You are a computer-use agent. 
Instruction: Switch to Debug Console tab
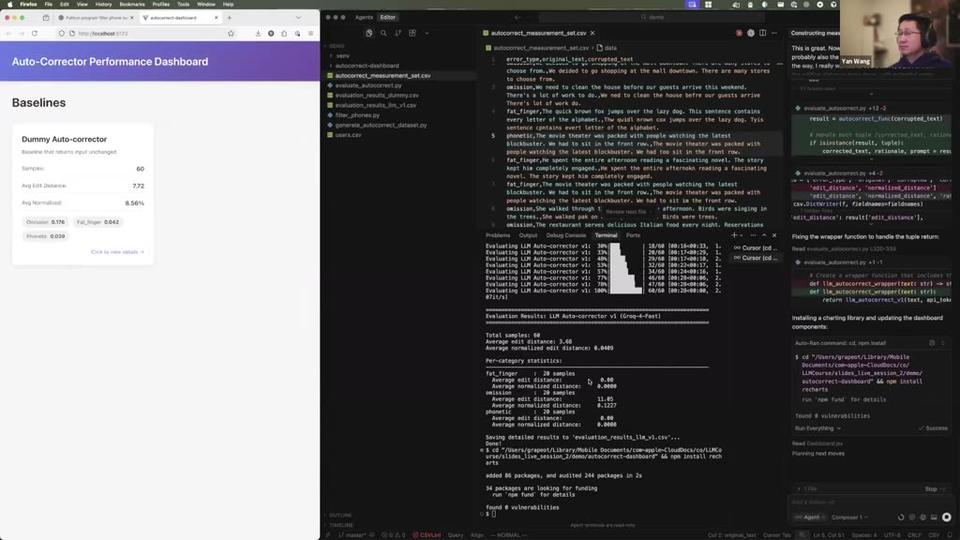coord(566,236)
